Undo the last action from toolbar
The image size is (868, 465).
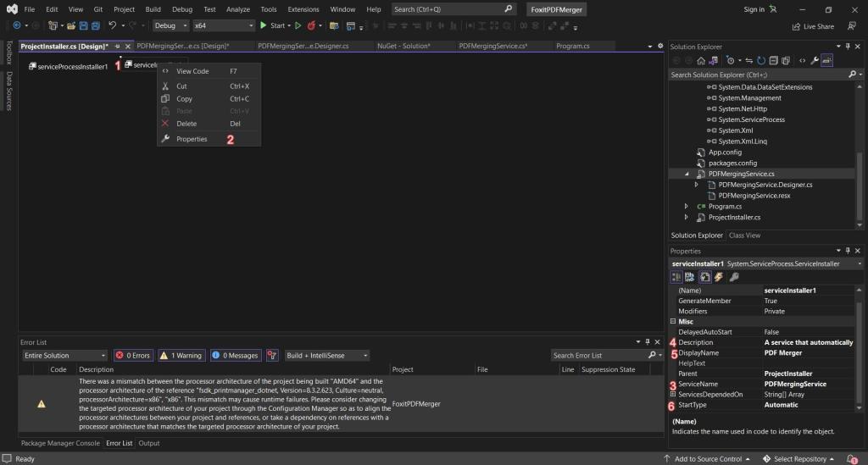pos(113,25)
